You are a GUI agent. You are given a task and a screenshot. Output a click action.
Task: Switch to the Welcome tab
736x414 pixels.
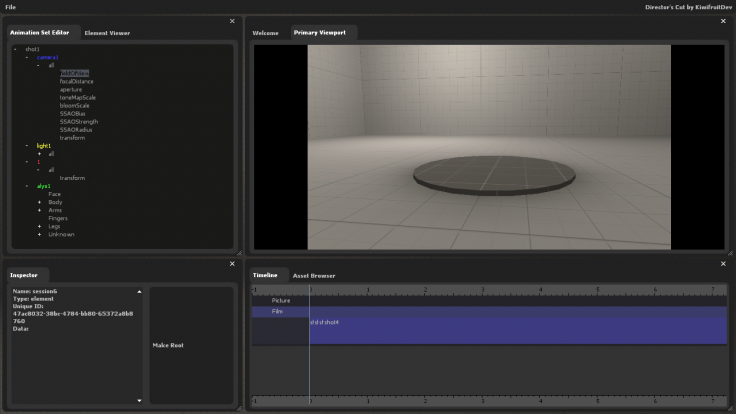pos(265,33)
